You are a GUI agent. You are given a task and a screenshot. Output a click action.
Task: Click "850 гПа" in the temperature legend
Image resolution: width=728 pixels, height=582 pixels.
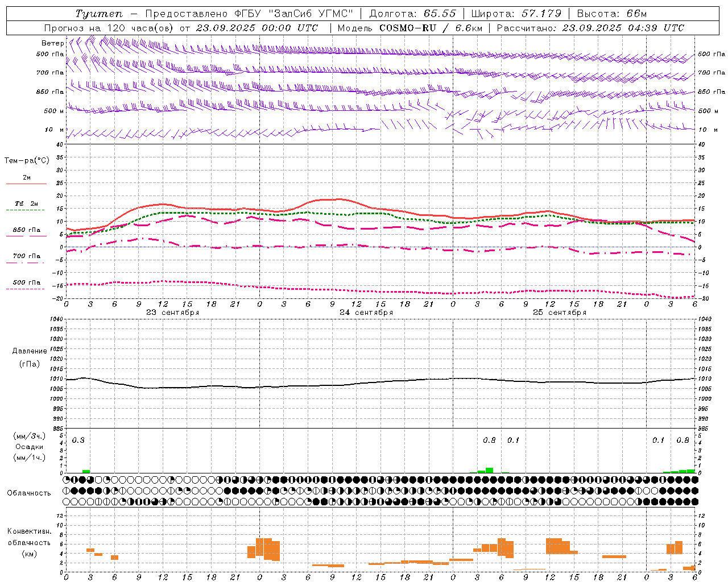[x=26, y=230]
